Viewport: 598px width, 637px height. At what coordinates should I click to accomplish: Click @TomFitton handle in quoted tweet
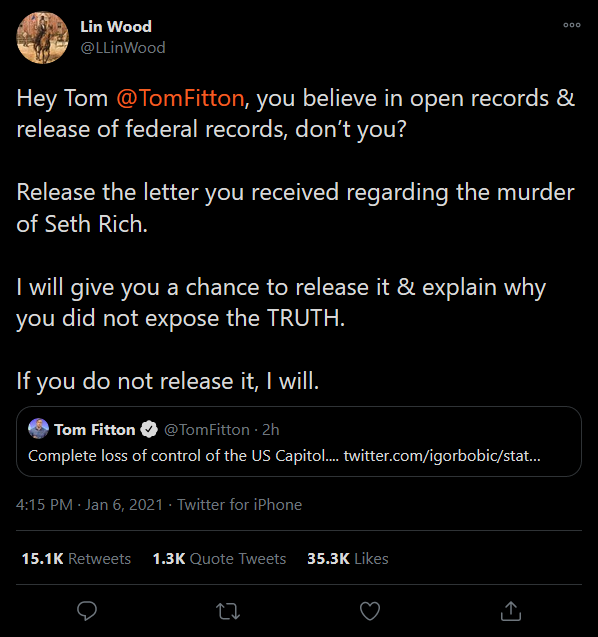(207, 430)
